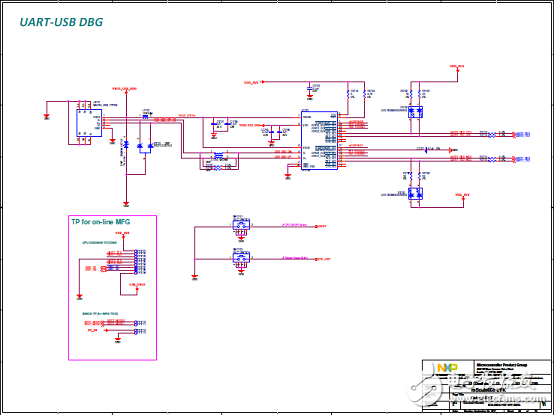Select the upper dual LED indicator symbol

[415, 112]
